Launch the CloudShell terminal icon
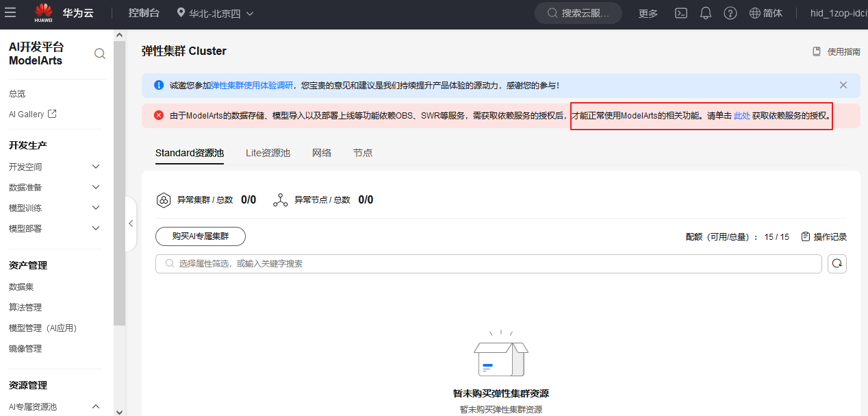 click(681, 13)
